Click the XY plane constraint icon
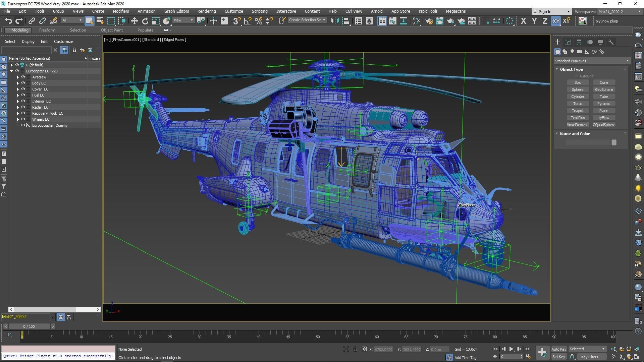Image resolution: width=644 pixels, height=362 pixels. pyautogui.click(x=556, y=21)
